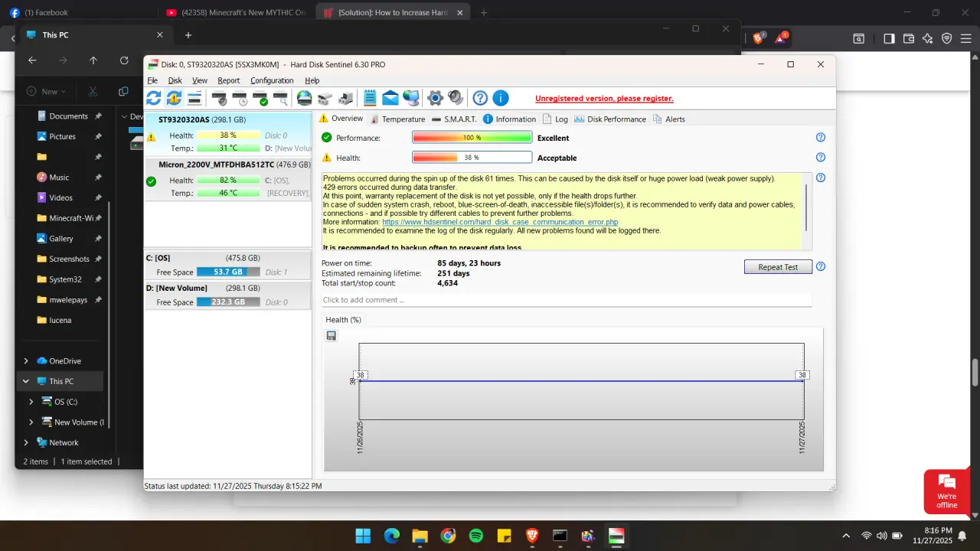980x551 pixels.
Task: Click the Refresh button in File Explorer
Action: [x=124, y=60]
